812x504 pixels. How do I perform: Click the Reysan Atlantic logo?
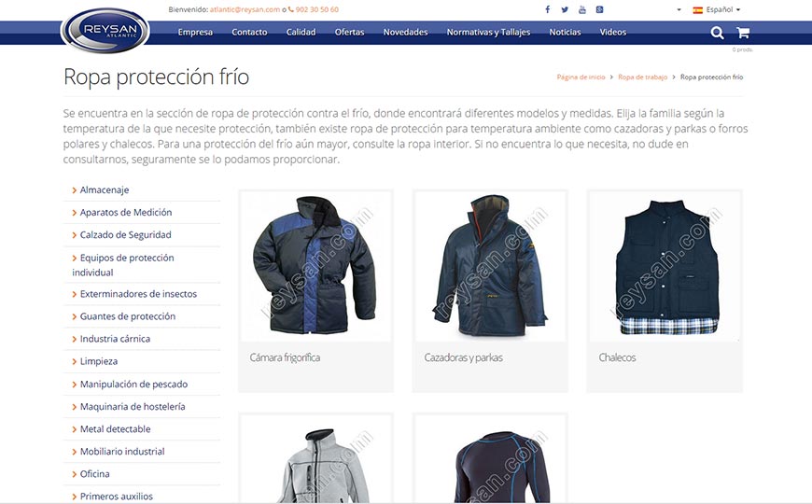tap(105, 30)
